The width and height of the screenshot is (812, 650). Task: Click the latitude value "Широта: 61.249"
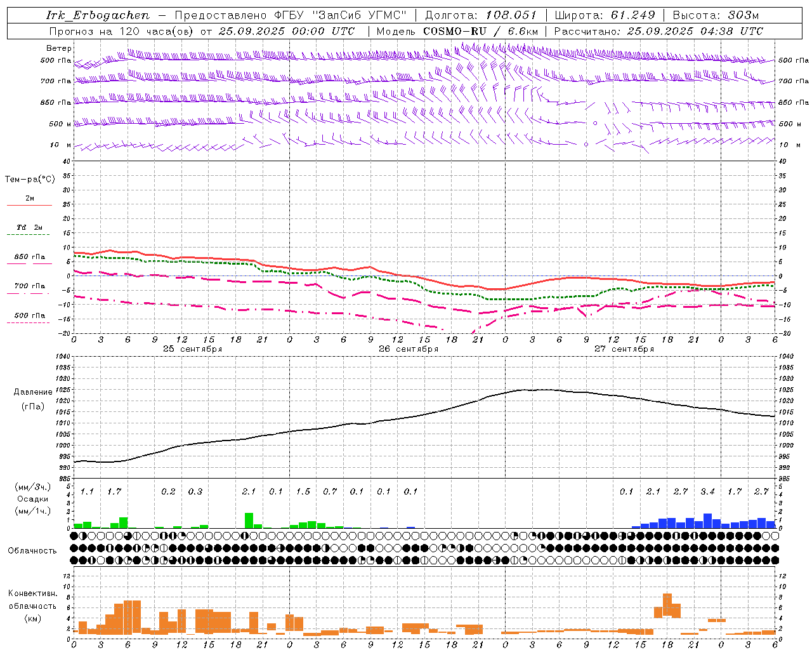pos(605,15)
